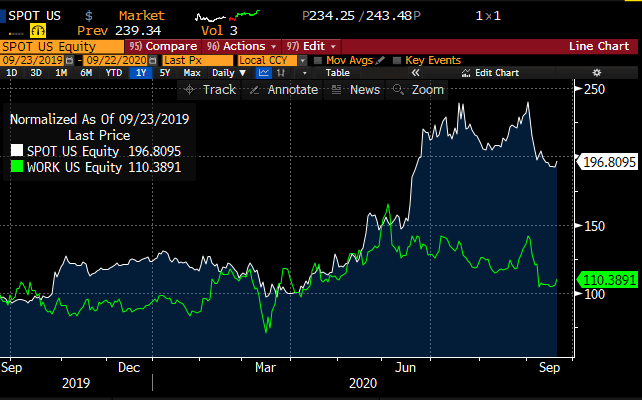642x400 pixels.
Task: Activate the Annotate pencil tool
Action: tap(283, 90)
